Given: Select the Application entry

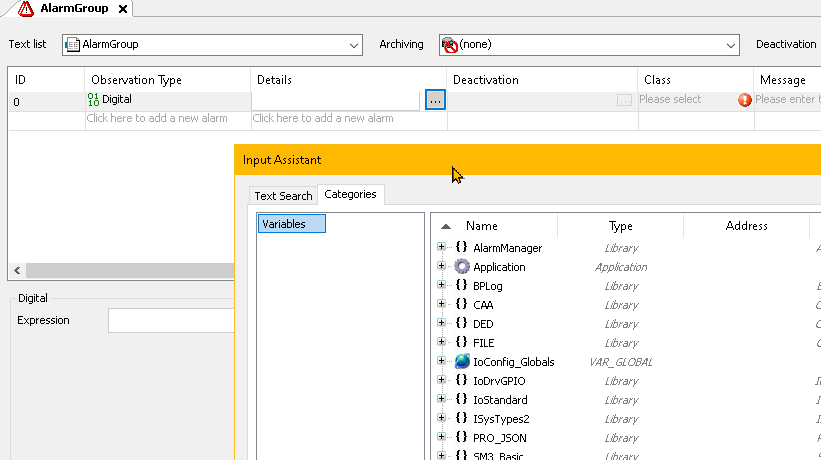Looking at the screenshot, I should 499,267.
